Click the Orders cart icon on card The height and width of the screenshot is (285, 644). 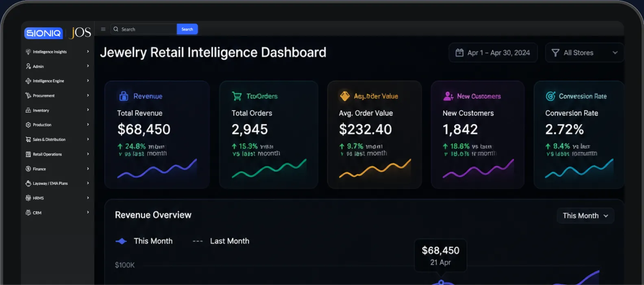(x=237, y=96)
